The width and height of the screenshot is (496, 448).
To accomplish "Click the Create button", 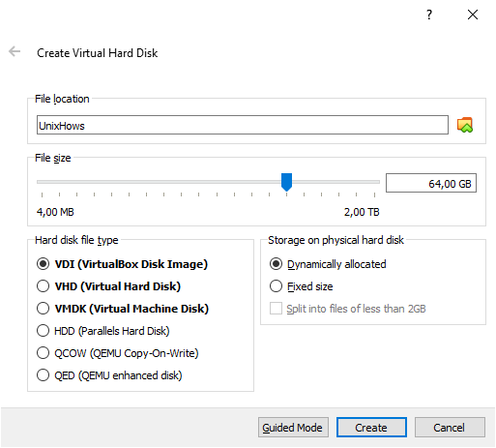I will 371,428.
